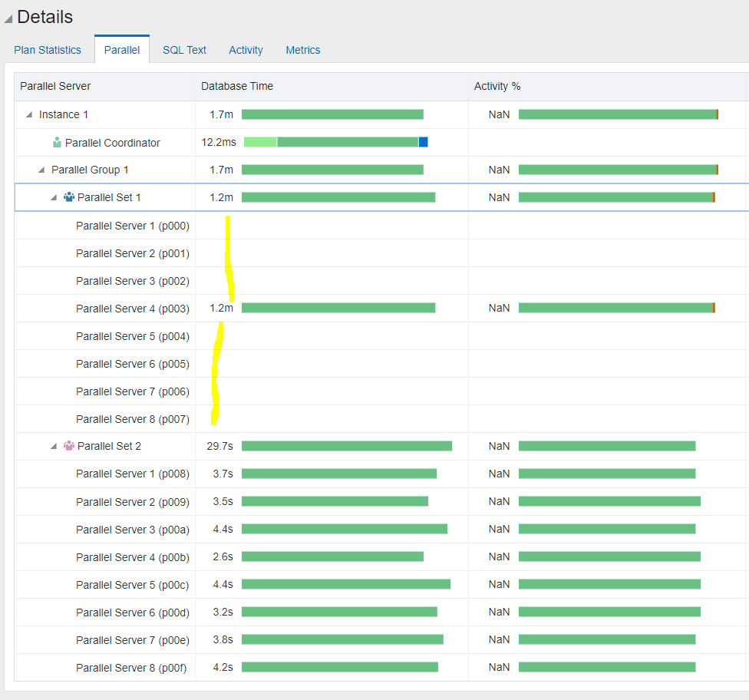The width and height of the screenshot is (749, 700).
Task: Click the Instance 1 database time bar
Action: click(x=332, y=114)
